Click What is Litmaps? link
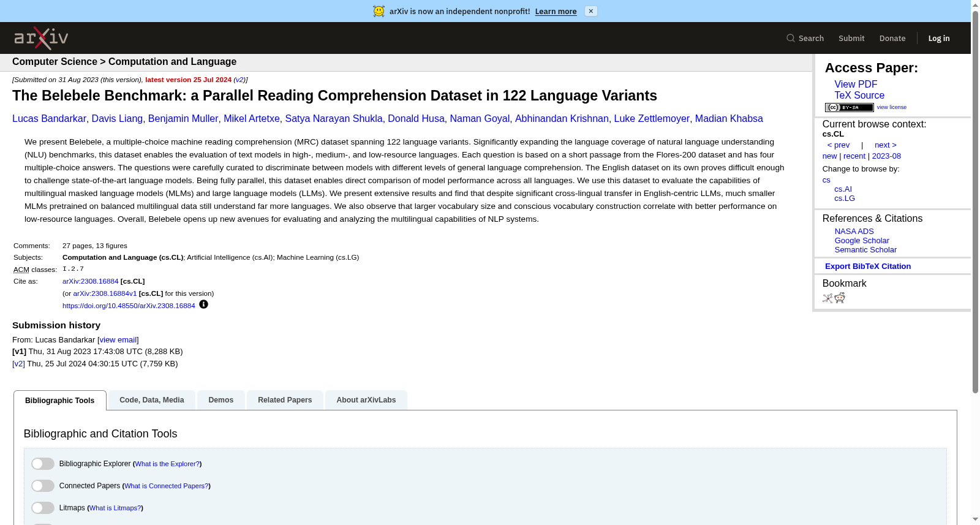The width and height of the screenshot is (980, 525). click(x=115, y=508)
